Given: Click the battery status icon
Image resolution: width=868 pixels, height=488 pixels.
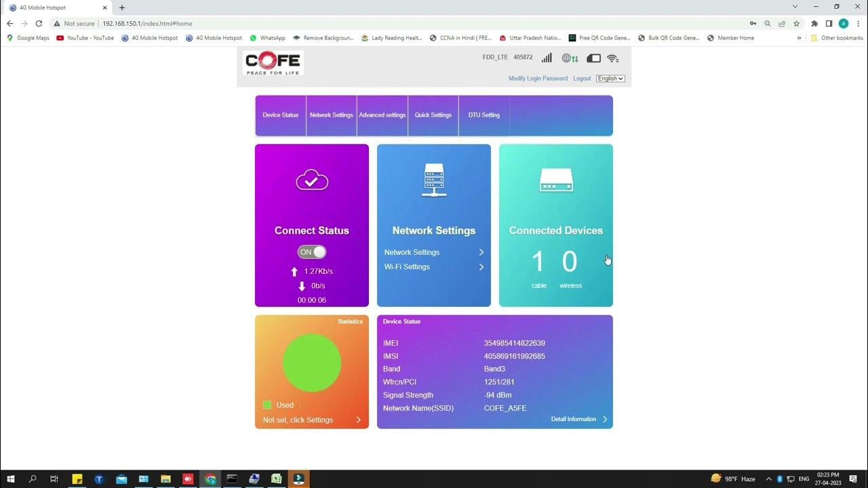Looking at the screenshot, I should [593, 58].
